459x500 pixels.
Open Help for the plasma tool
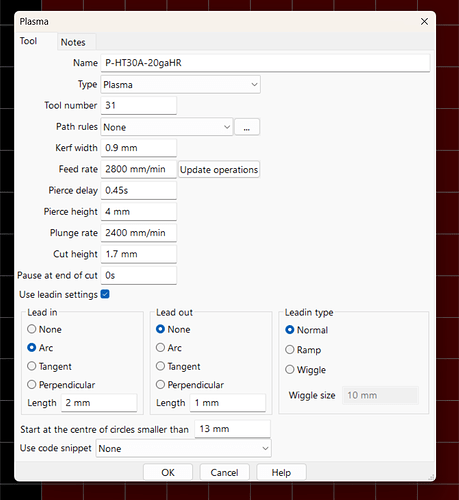pyautogui.click(x=281, y=472)
